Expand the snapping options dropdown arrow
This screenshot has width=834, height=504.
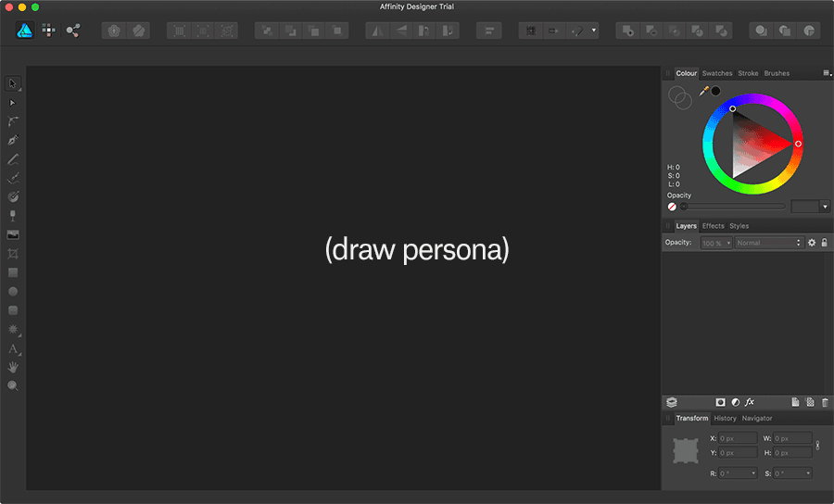click(x=594, y=31)
